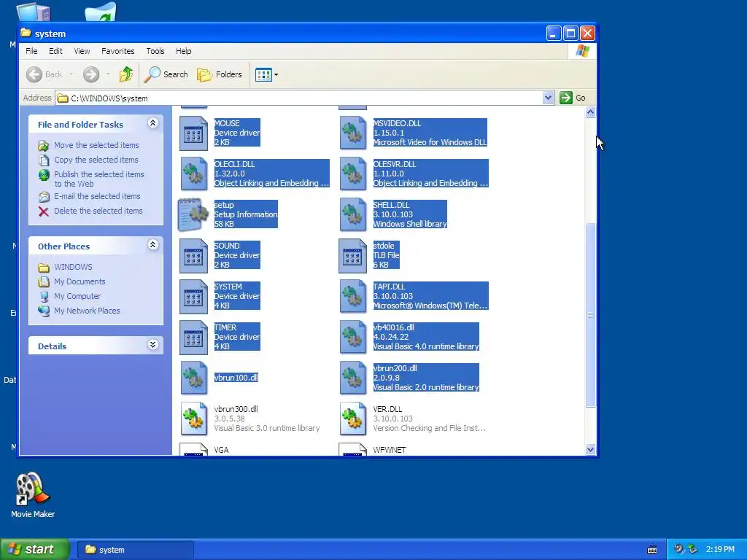
Task: Select the SHELL.DLL file icon
Action: (353, 215)
